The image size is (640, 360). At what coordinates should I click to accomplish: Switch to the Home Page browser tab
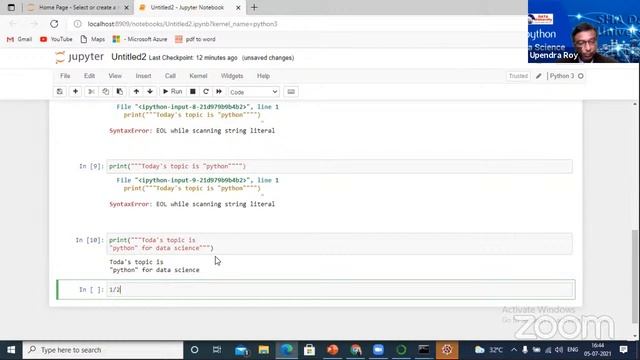click(77, 7)
